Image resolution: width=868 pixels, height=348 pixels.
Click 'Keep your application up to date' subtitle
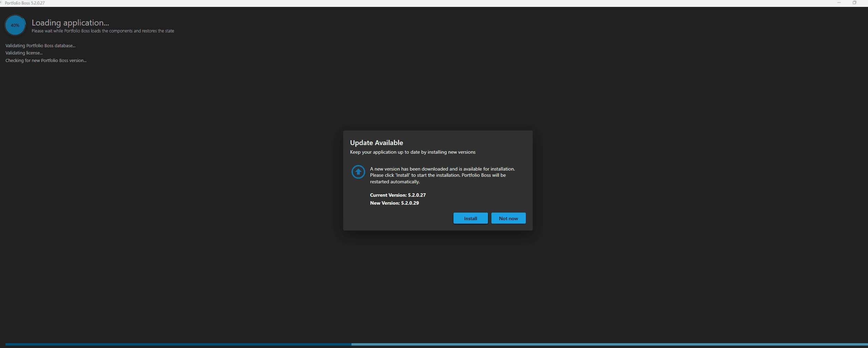coord(412,152)
